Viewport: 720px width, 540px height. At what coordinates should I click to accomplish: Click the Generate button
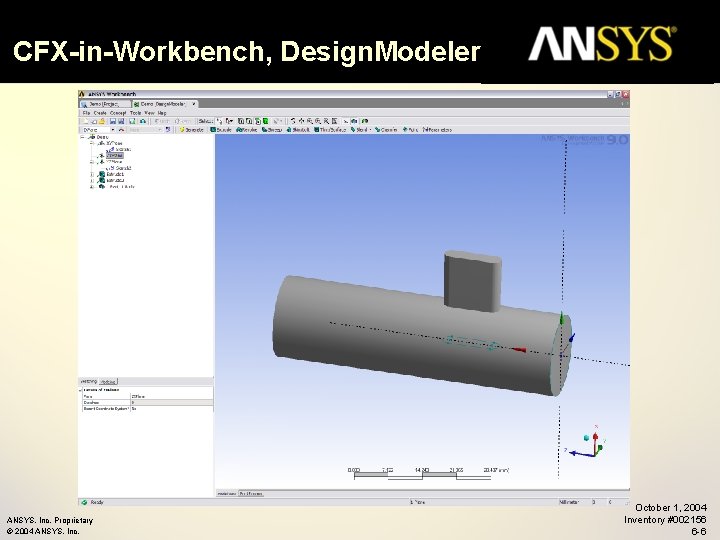pyautogui.click(x=191, y=130)
